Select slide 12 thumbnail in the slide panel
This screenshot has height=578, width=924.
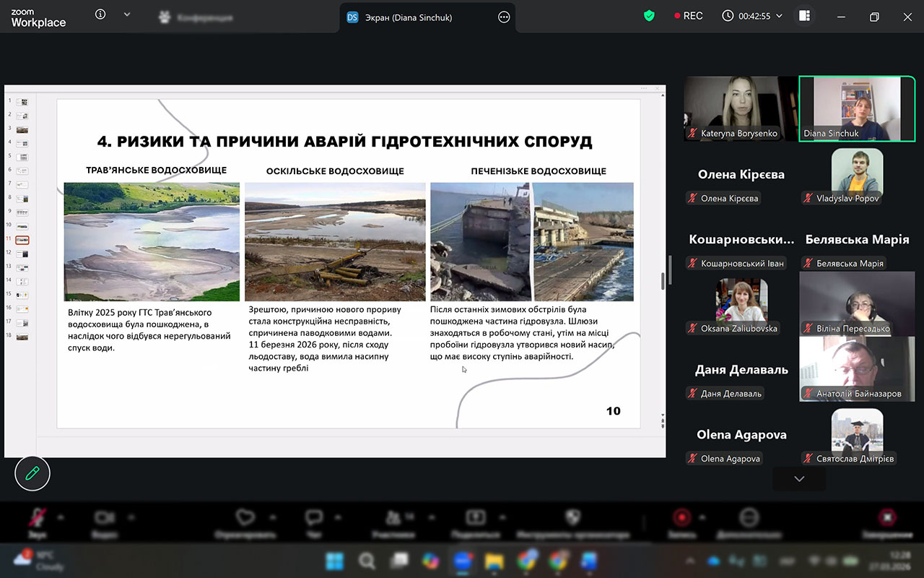22,254
